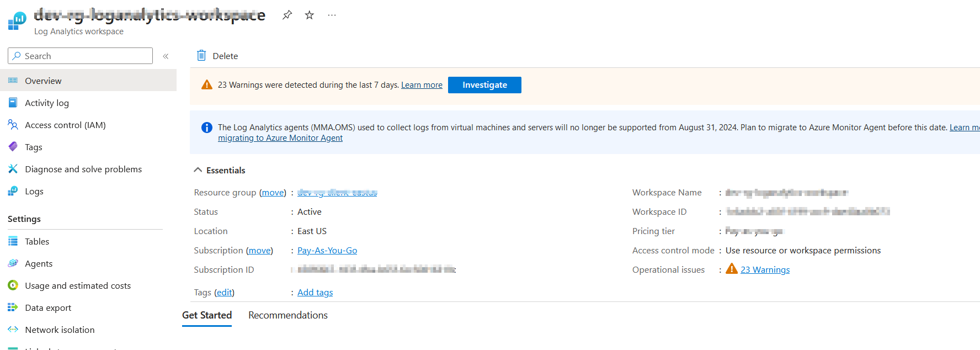Click the Tables grid icon
The width and height of the screenshot is (980, 350).
(x=13, y=241)
